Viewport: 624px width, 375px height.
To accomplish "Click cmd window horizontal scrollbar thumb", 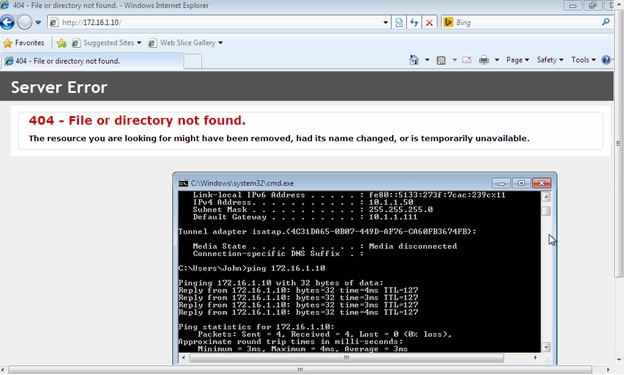I will [347, 357].
